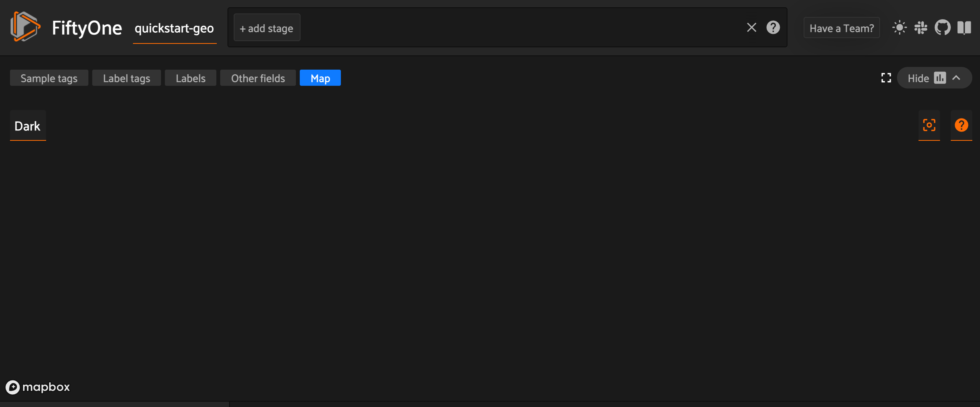
Task: Click the Have a Team? button
Action: coord(841,27)
